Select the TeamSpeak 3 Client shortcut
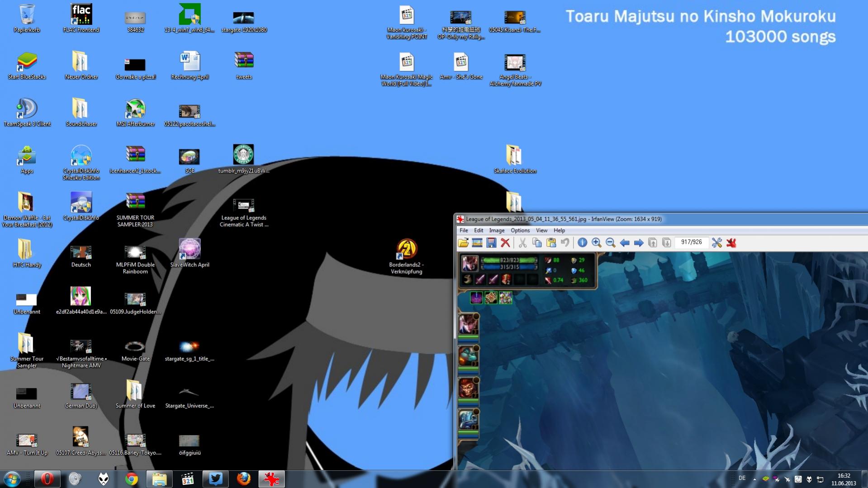Image resolution: width=868 pixels, height=488 pixels. coord(27,113)
